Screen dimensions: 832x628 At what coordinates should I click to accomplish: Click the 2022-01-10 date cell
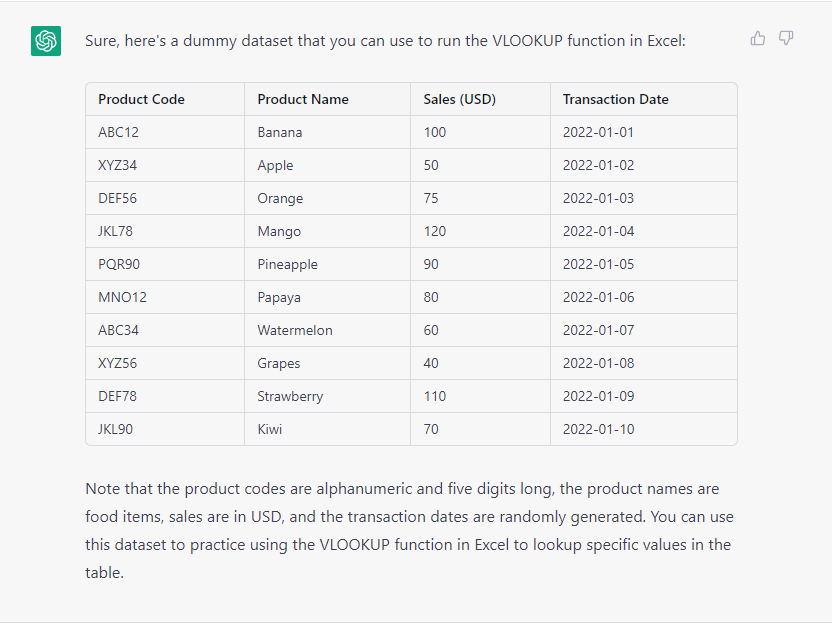point(598,429)
